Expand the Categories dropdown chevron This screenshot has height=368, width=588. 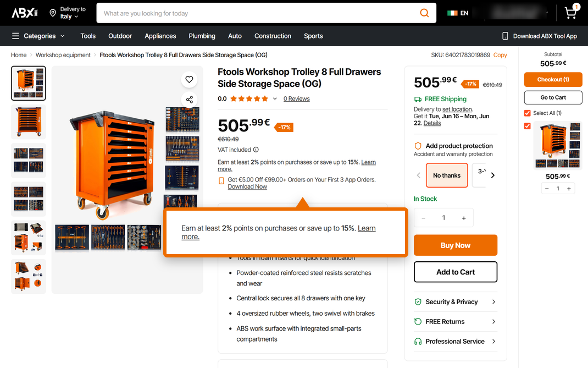click(62, 36)
